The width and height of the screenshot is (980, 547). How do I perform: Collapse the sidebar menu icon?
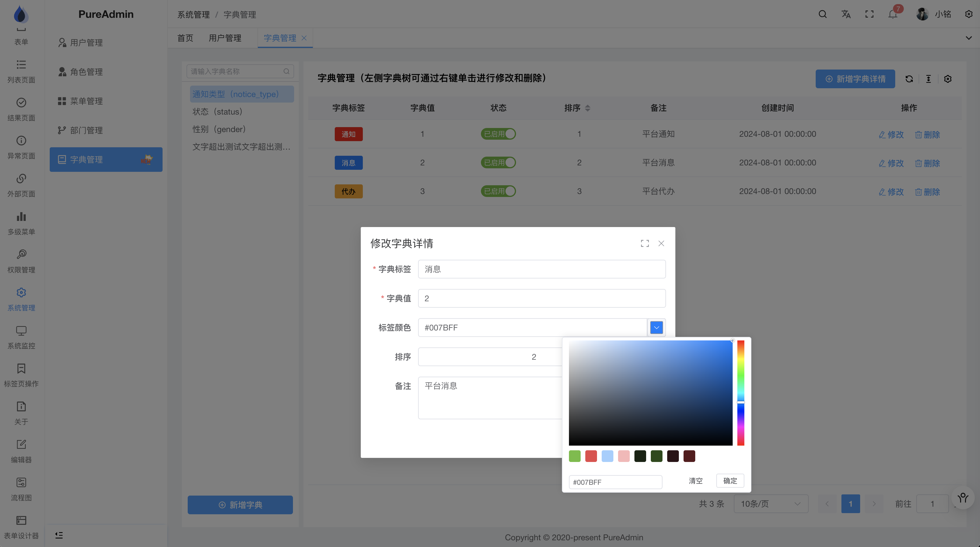coord(59,535)
